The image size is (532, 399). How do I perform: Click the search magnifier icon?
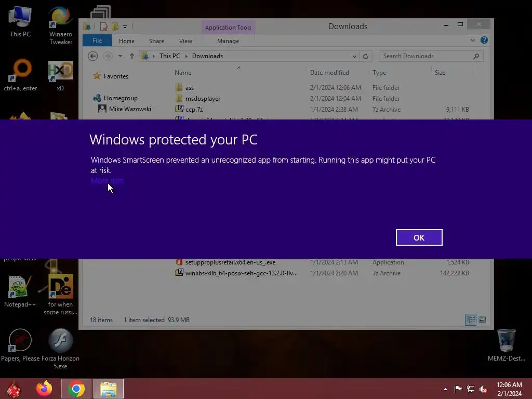click(x=476, y=56)
